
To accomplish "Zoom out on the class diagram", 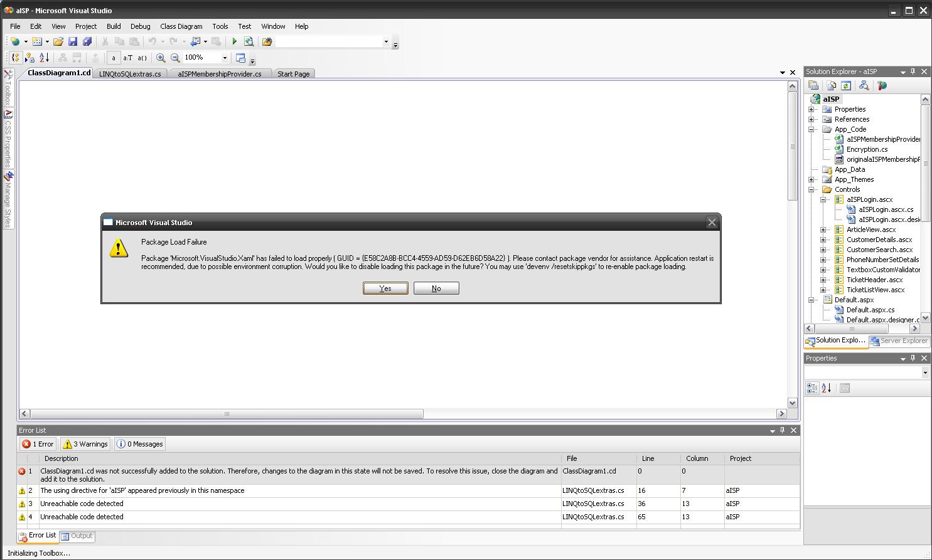I will (x=175, y=58).
